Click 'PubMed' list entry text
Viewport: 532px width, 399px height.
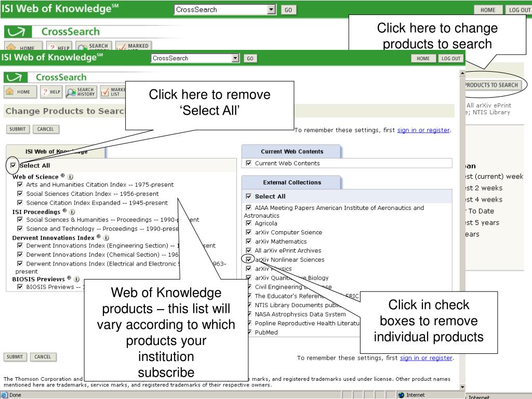(267, 332)
